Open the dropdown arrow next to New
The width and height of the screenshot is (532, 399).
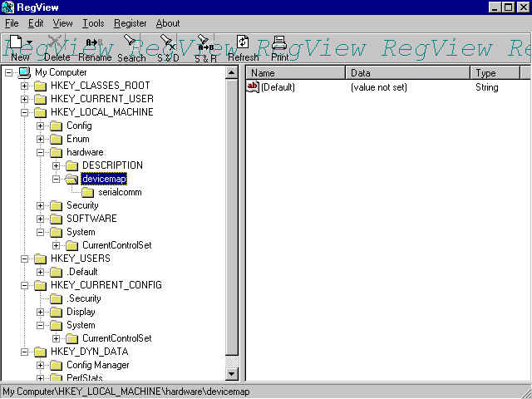[x=30, y=42]
